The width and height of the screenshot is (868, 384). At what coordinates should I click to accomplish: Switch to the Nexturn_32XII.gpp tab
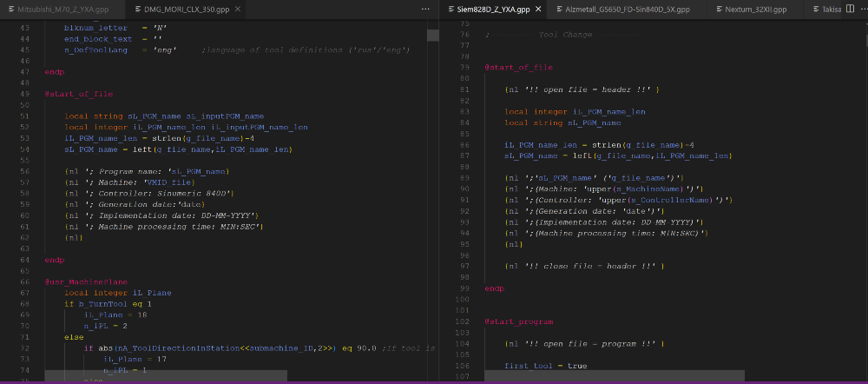755,8
